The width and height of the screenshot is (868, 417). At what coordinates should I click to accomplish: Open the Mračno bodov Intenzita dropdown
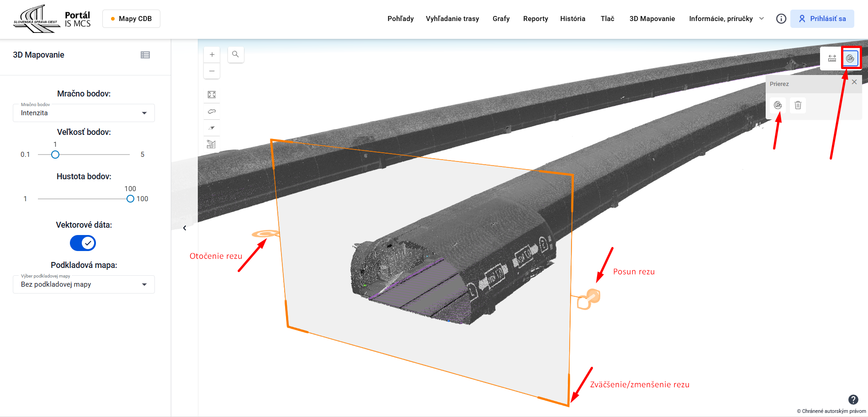(84, 113)
